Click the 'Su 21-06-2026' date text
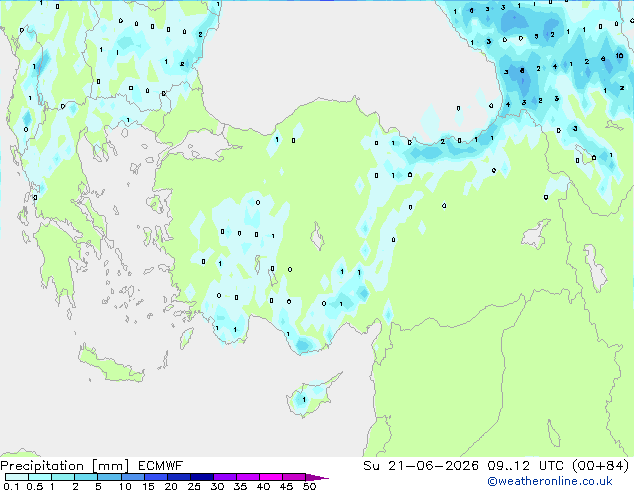634x490 pixels. coord(421,466)
